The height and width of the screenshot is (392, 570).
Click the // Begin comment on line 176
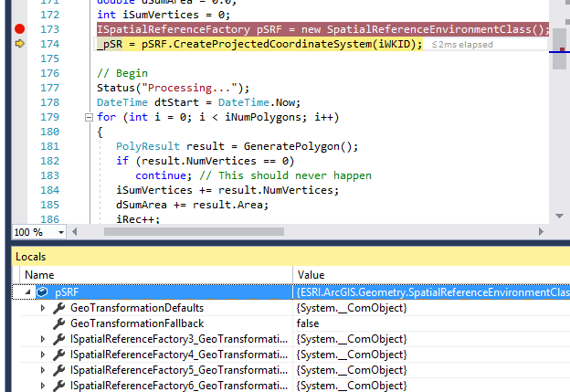(x=122, y=73)
